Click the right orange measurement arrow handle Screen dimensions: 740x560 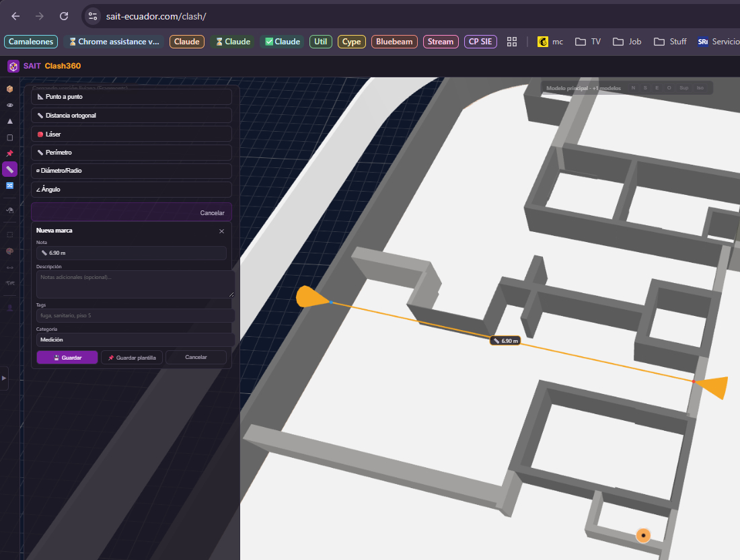pyautogui.click(x=712, y=387)
